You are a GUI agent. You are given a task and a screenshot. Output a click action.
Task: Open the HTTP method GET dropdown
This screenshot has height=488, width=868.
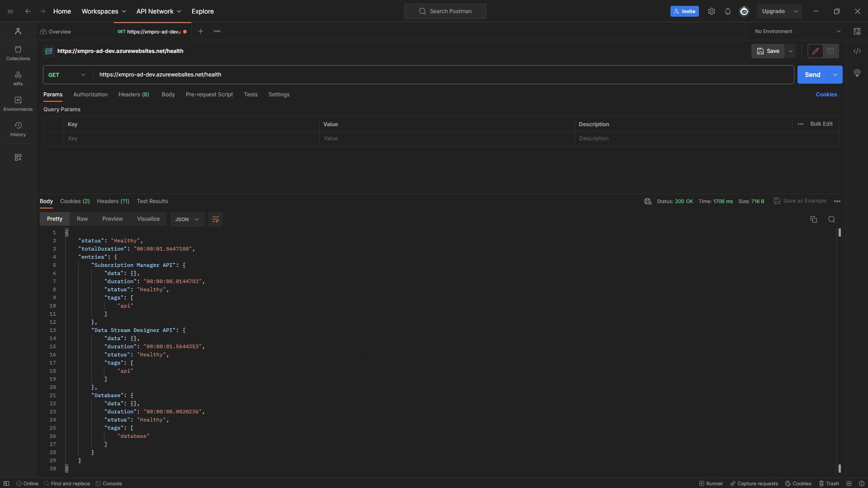pos(67,75)
